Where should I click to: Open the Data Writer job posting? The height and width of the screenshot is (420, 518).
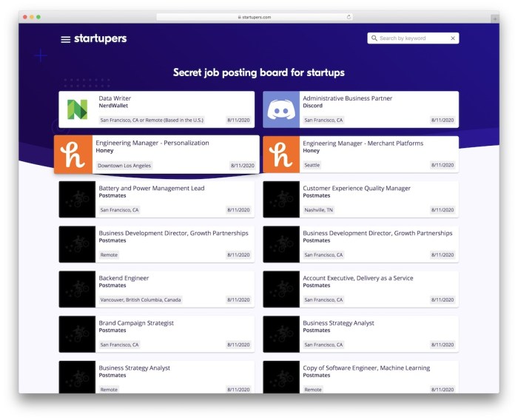115,98
